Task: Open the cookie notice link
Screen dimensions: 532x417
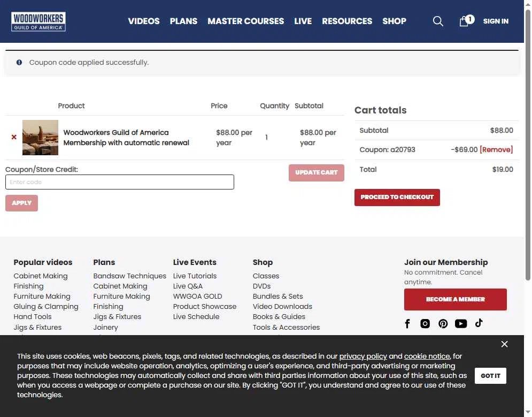Action: click(427, 356)
